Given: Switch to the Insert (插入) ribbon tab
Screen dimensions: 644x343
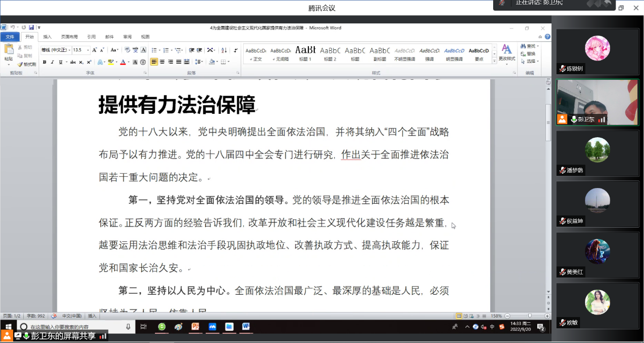Looking at the screenshot, I should [x=47, y=37].
